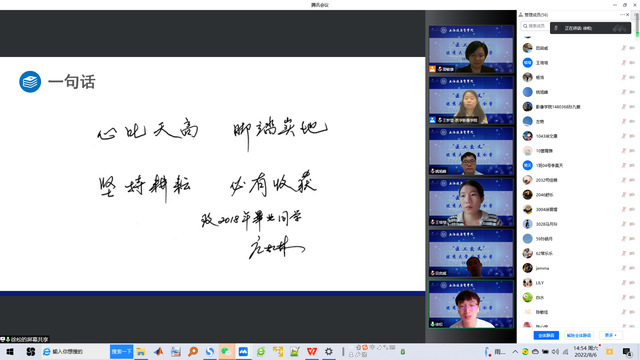Open the MATLAB icon in the taskbar

pyautogui.click(x=159, y=351)
